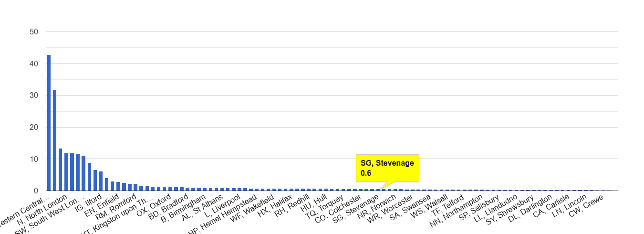Image resolution: width=644 pixels, height=234 pixels.
Task: Click the 'TF, Telford' axis label
Action: [x=448, y=206]
